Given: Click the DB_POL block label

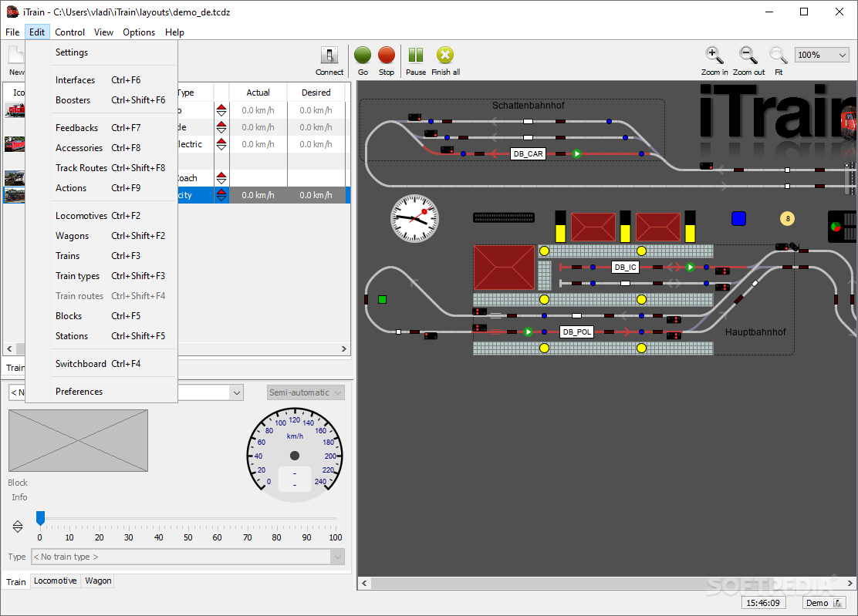Looking at the screenshot, I should coord(576,332).
